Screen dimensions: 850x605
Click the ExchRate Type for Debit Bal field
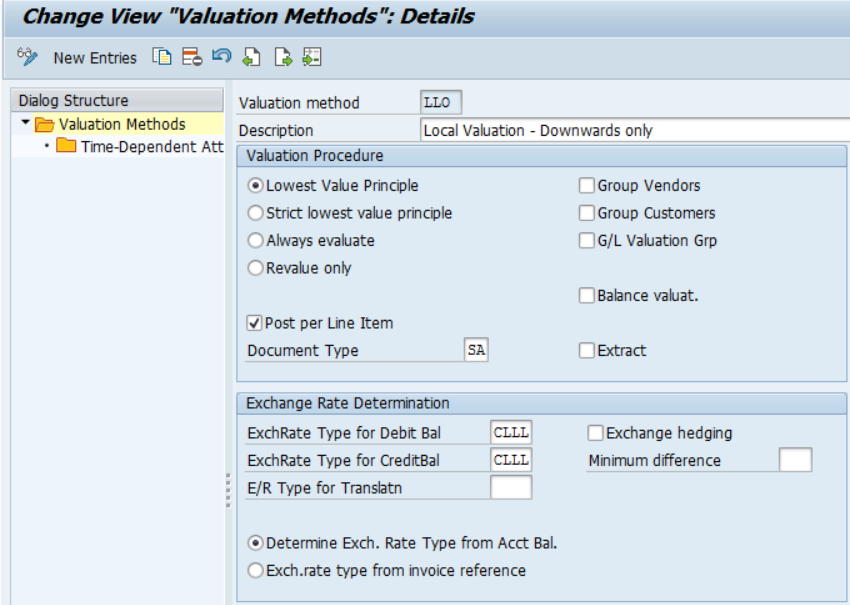[511, 433]
